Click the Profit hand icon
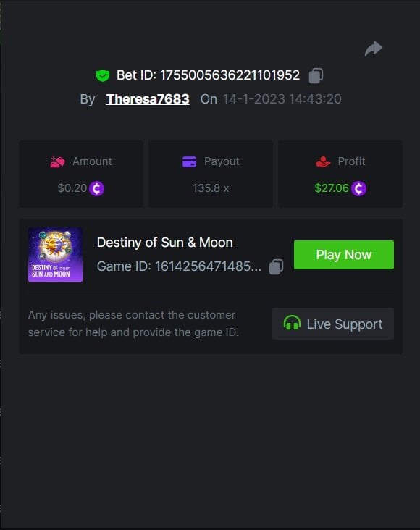 coord(323,162)
